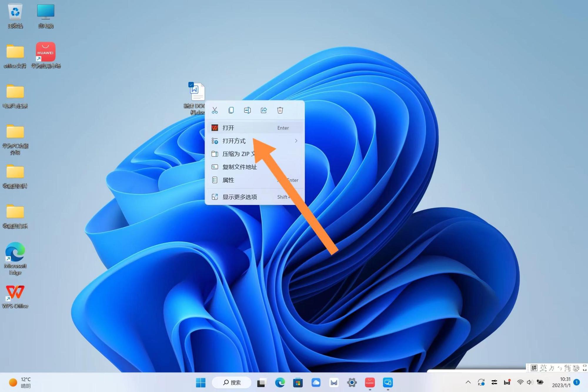588x392 pixels.
Task: Select 属性 in the context menu
Action: (228, 180)
